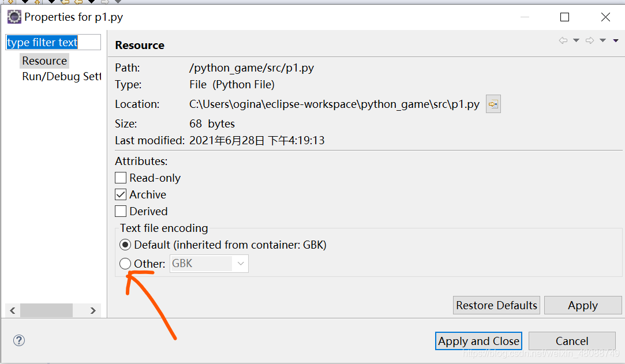Screen dimensions: 625x364
Task: Open the view menu triangle at top right
Action: [616, 40]
